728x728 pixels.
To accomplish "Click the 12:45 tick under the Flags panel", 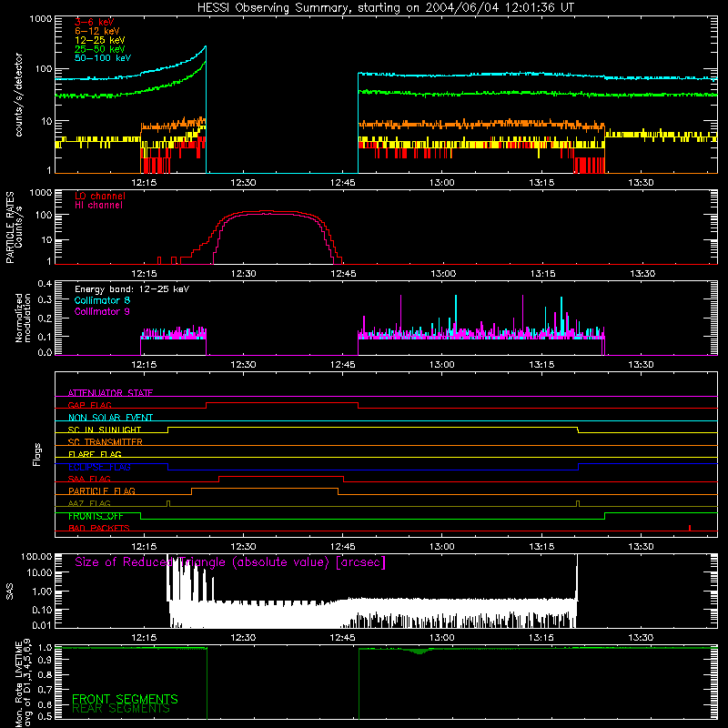I will (343, 547).
